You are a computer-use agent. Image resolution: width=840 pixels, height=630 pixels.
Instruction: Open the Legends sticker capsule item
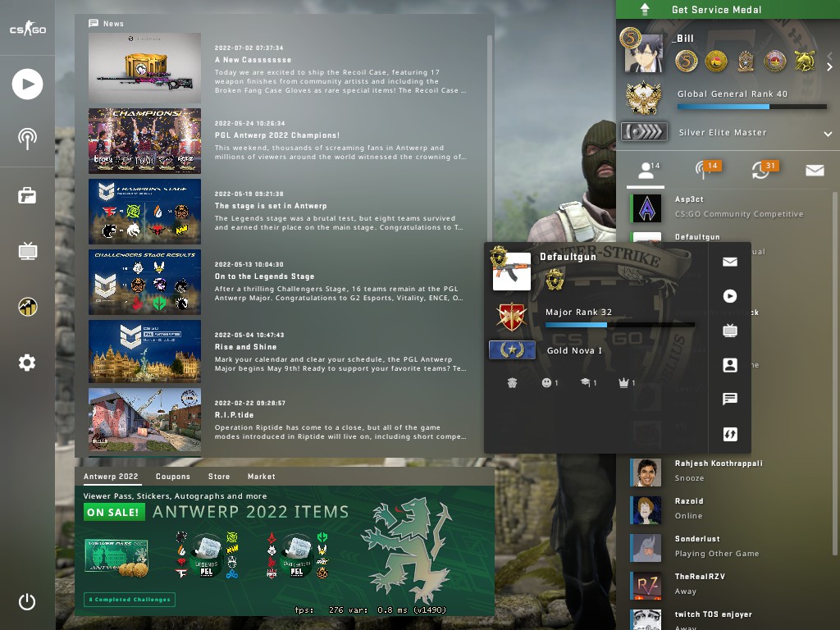point(206,555)
